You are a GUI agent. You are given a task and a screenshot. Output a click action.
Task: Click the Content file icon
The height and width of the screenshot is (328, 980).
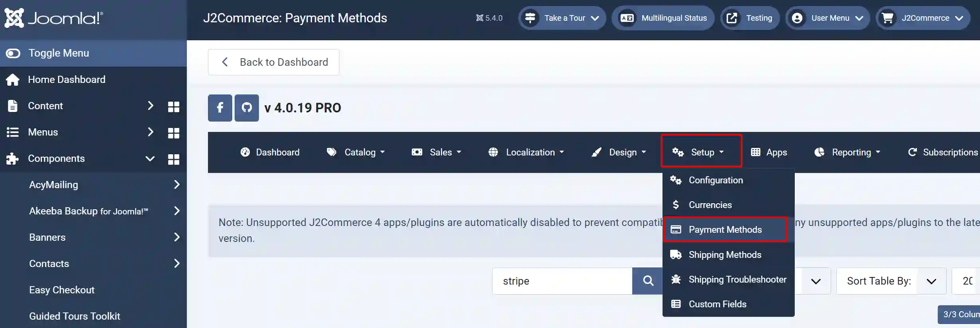[12, 106]
